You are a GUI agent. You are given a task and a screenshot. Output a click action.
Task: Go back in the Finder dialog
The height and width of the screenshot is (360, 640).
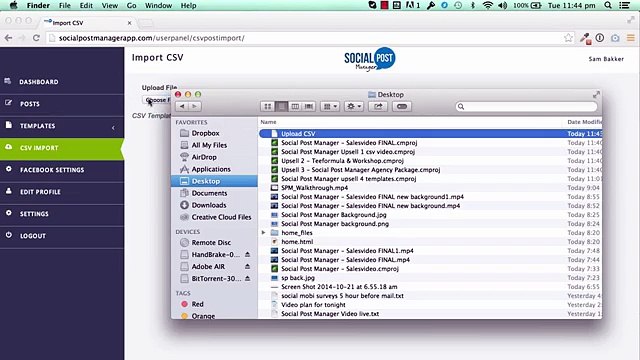point(182,107)
